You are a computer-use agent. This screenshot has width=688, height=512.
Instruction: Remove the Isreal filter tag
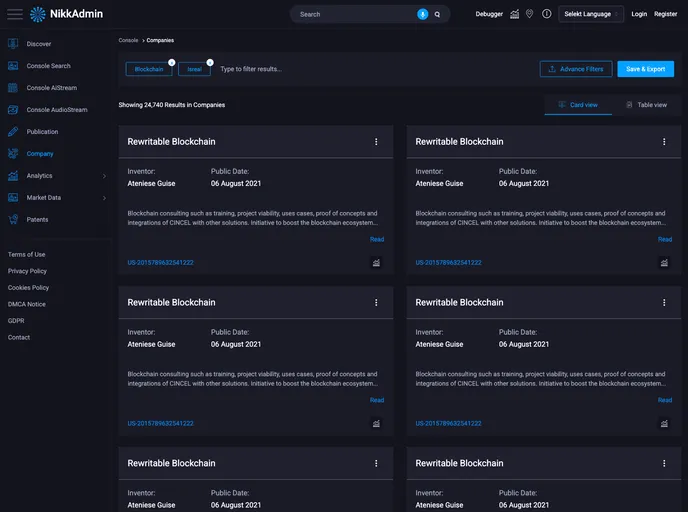click(x=210, y=62)
